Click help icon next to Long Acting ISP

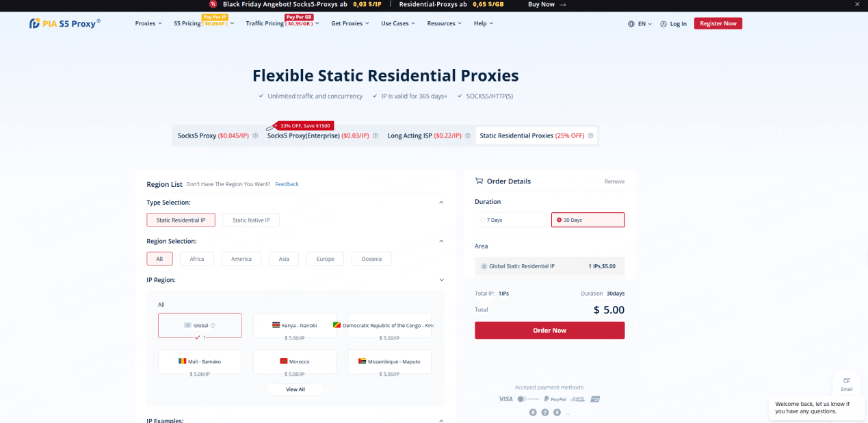(x=468, y=136)
